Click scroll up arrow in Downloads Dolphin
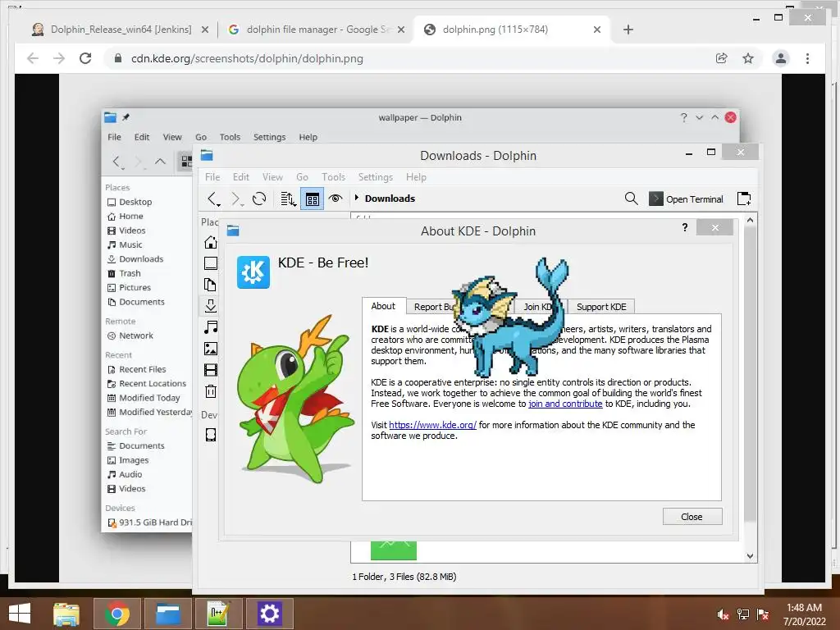Viewport: 840px width, 630px height. click(750, 220)
